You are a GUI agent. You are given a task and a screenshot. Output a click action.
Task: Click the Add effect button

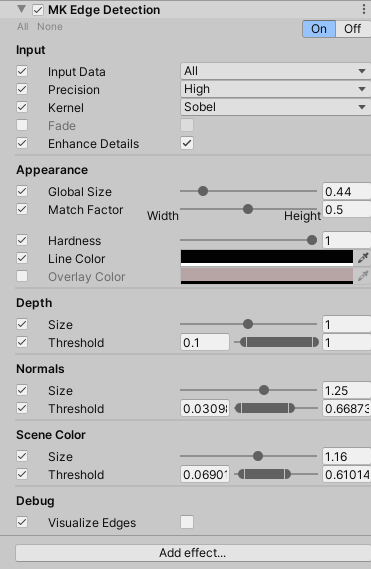click(193, 553)
